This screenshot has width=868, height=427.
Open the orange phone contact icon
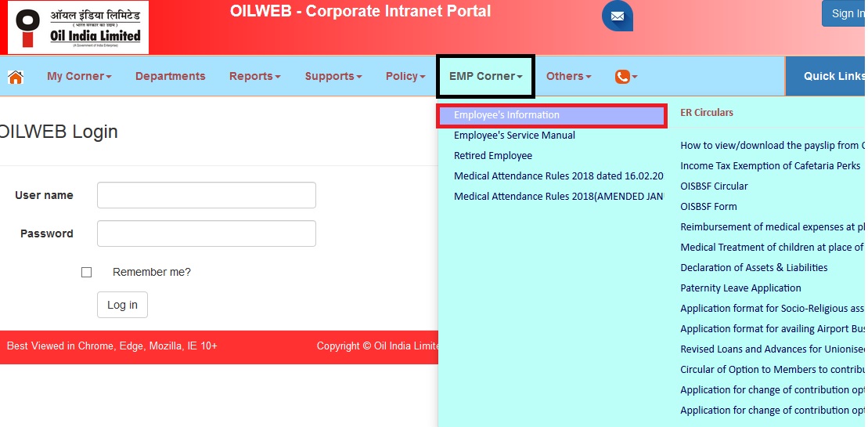click(x=625, y=77)
